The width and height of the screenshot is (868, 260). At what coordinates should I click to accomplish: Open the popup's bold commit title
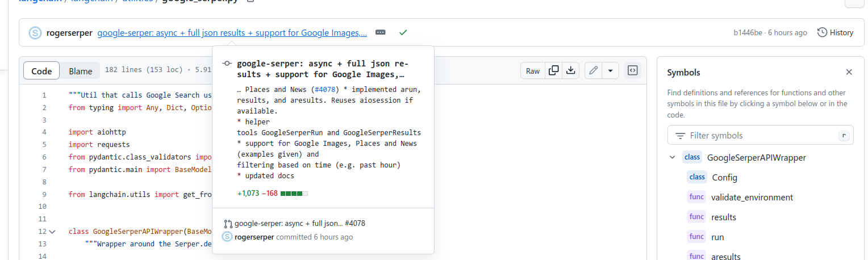coord(322,69)
